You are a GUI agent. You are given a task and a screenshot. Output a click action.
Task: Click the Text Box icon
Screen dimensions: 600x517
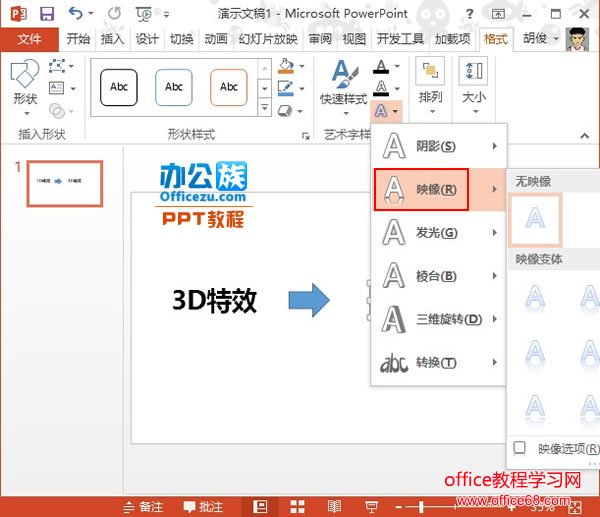[57, 88]
